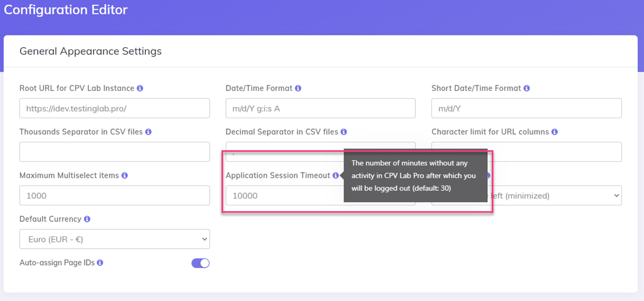644x301 pixels.
Task: Open the Default Currency dropdown
Action: tap(114, 239)
